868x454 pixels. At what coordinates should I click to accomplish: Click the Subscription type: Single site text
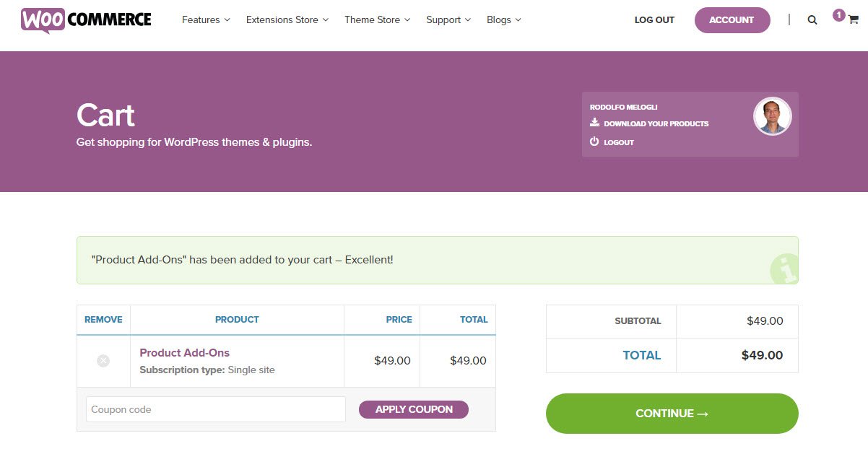207,370
